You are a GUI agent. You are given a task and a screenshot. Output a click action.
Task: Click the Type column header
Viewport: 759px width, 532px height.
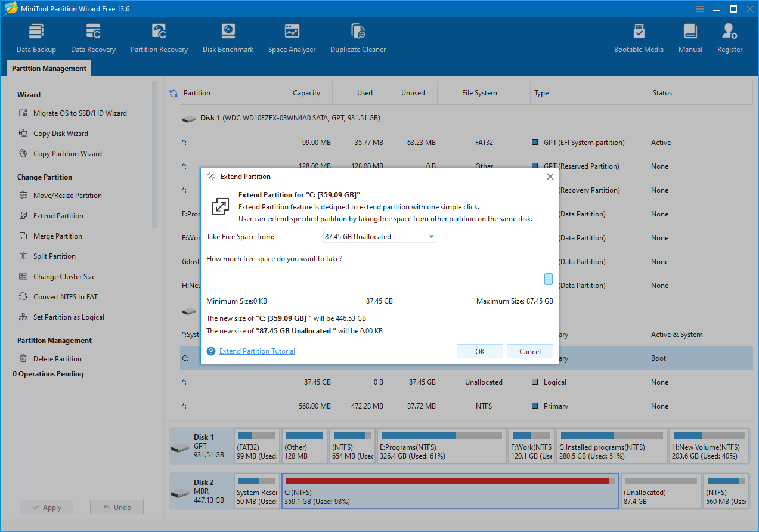tap(589, 93)
